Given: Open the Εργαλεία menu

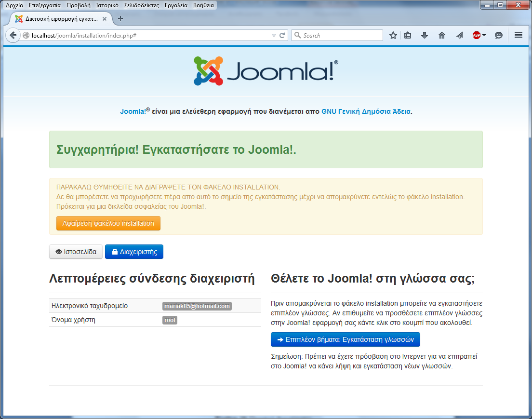Looking at the screenshot, I should 176,5.
